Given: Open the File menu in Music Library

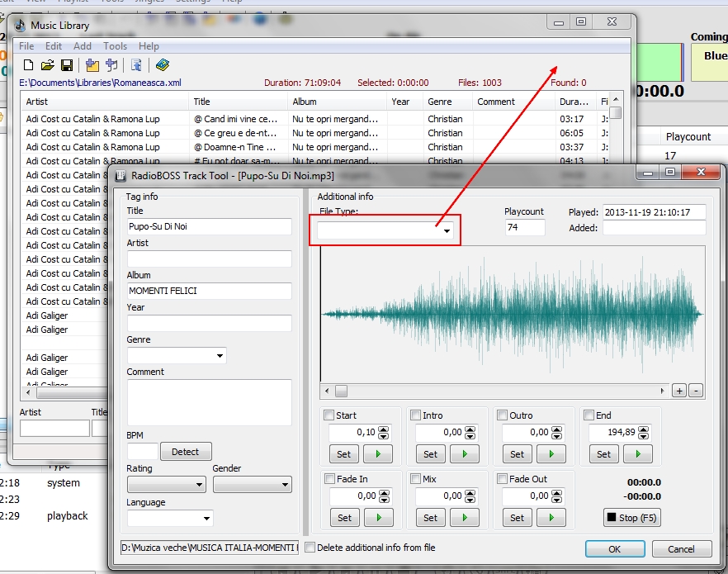Looking at the screenshot, I should tap(26, 46).
